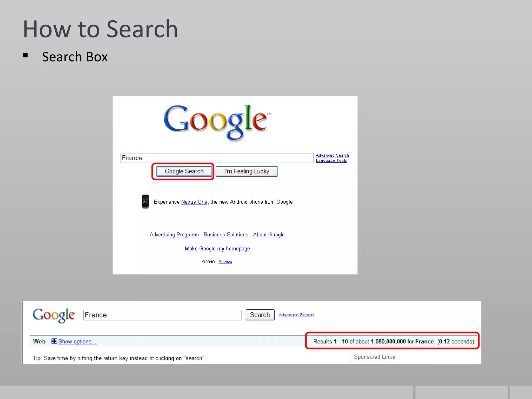Click the small Google logo in results

coord(54,315)
